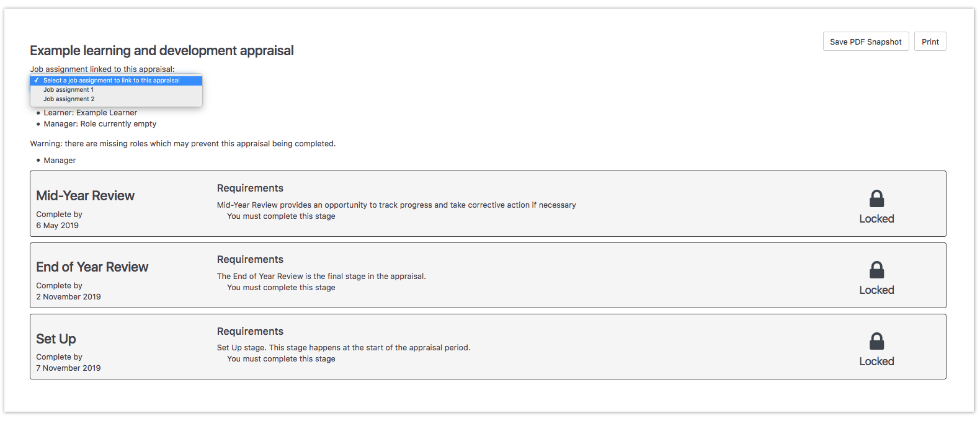
Task: Click the "Learner: Example Learner" entry
Action: coord(91,113)
